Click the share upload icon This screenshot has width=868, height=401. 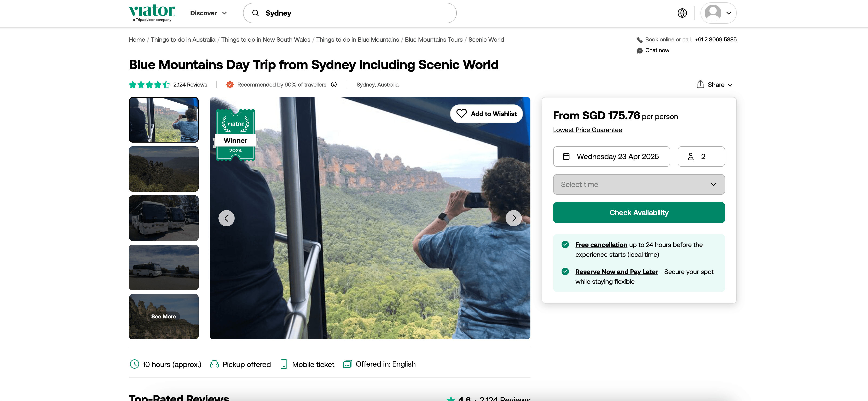[700, 84]
